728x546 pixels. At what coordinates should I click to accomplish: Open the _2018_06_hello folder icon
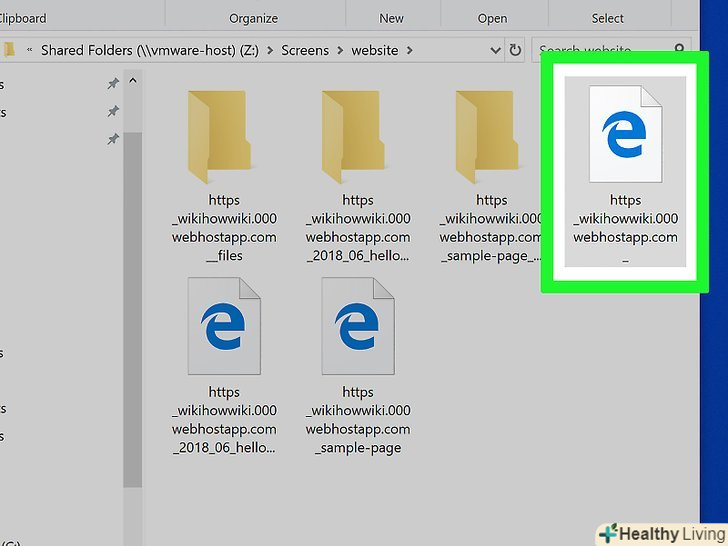click(353, 137)
